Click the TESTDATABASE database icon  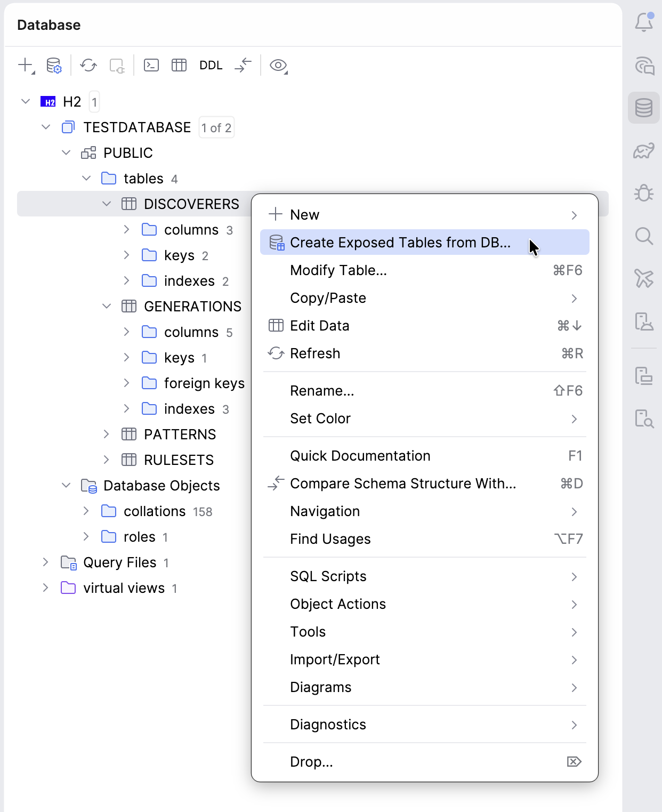coord(68,127)
